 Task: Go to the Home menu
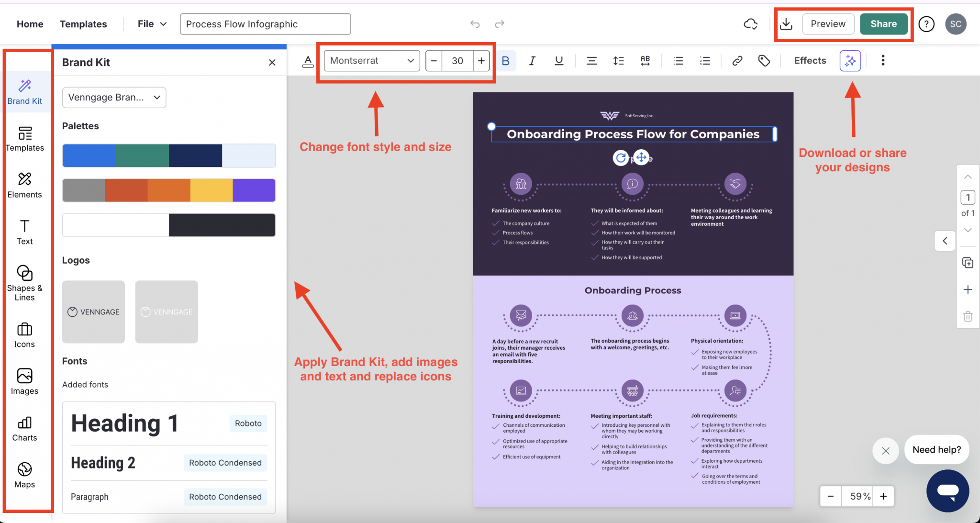(x=30, y=24)
